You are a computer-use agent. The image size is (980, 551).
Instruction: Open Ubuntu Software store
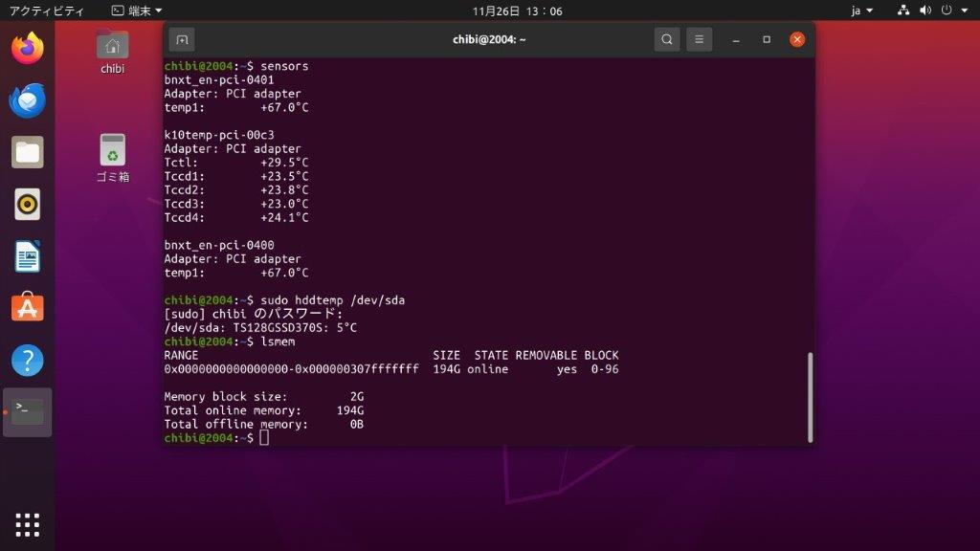click(28, 308)
